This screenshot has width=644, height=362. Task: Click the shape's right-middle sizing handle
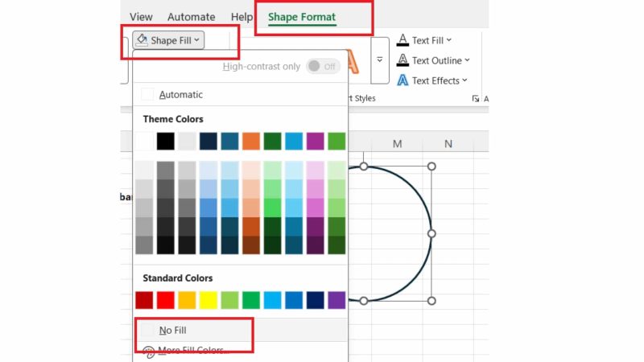(x=431, y=233)
